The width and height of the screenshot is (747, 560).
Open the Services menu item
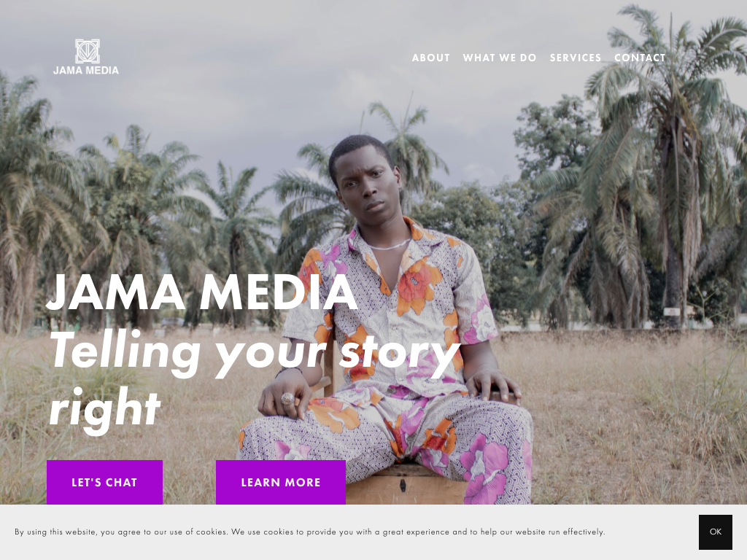[x=576, y=58]
